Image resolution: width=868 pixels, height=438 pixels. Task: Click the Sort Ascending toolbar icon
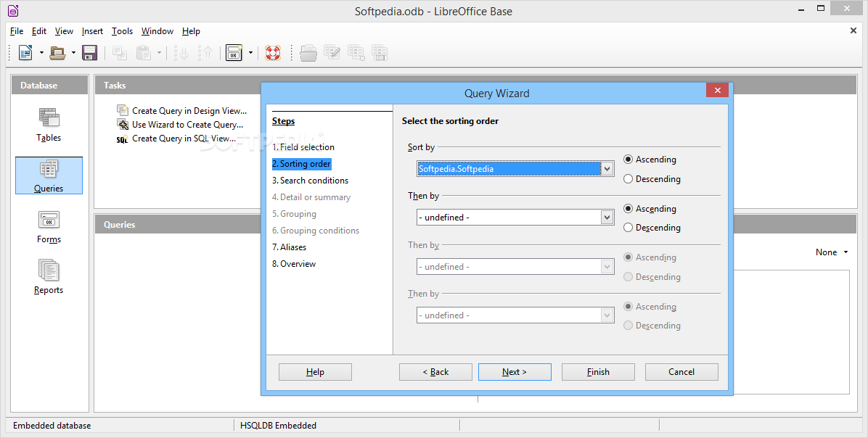pos(181,53)
